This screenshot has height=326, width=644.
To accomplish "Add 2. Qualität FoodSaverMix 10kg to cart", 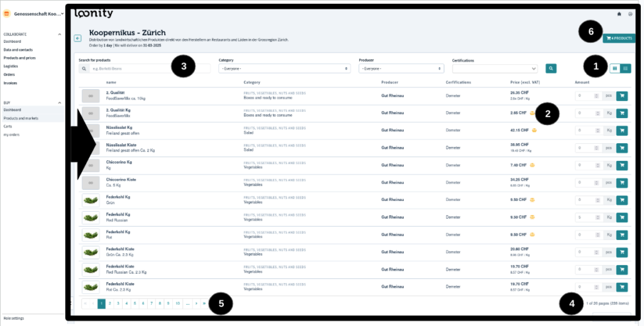I will (622, 96).
